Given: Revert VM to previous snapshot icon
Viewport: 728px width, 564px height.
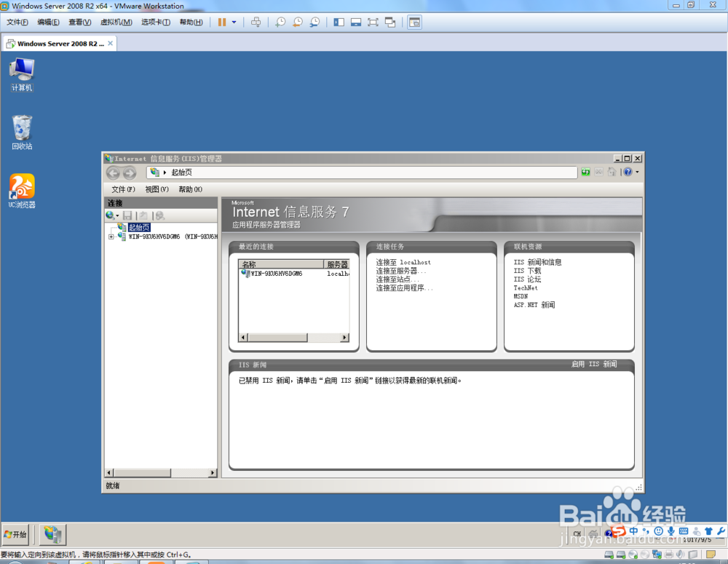Looking at the screenshot, I should 298,22.
